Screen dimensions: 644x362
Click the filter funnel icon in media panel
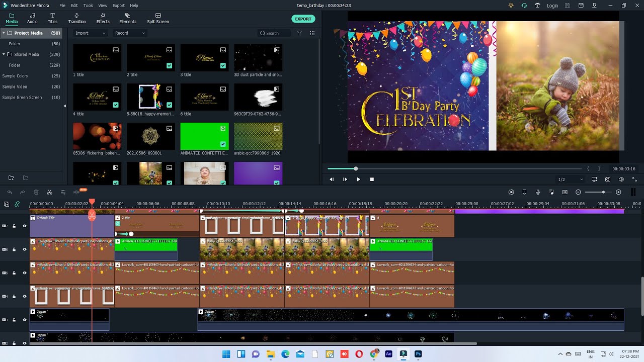[x=299, y=33]
